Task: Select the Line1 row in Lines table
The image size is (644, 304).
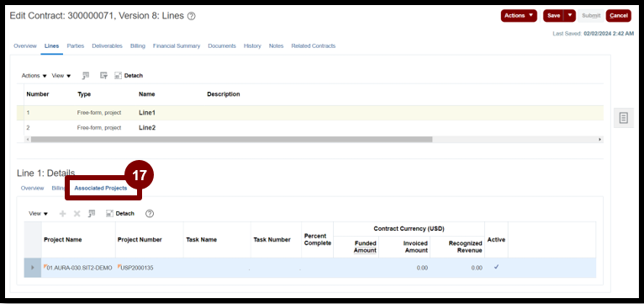Action: (x=310, y=113)
